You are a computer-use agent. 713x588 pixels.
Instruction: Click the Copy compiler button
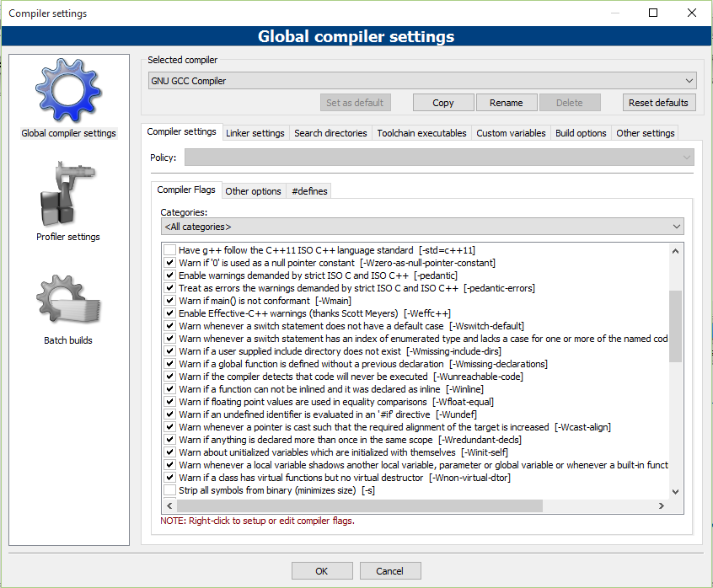tap(443, 103)
